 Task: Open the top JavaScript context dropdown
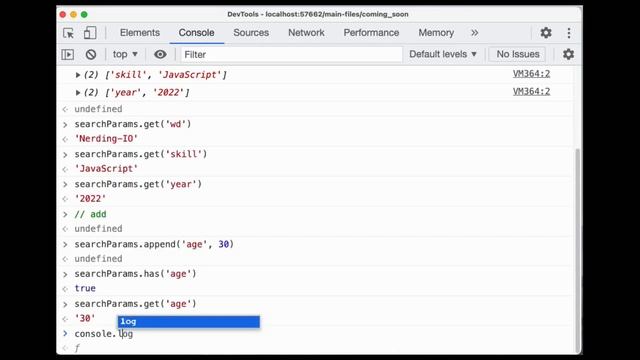(x=125, y=54)
